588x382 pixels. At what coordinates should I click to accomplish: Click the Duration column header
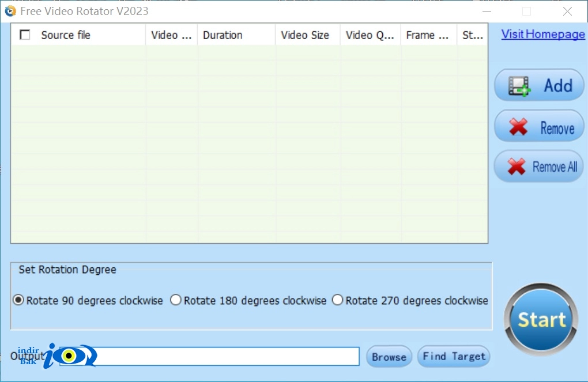point(236,35)
